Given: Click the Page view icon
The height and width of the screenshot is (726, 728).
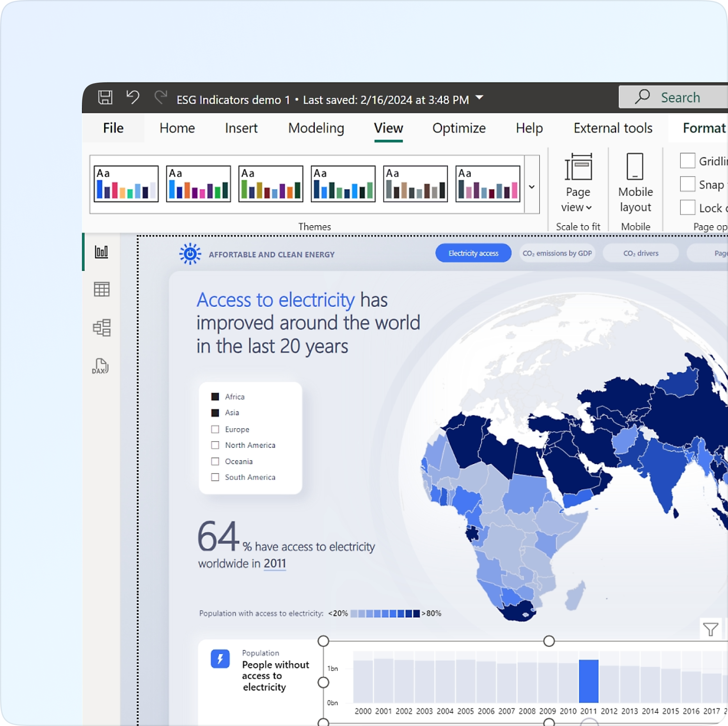Looking at the screenshot, I should [578, 167].
